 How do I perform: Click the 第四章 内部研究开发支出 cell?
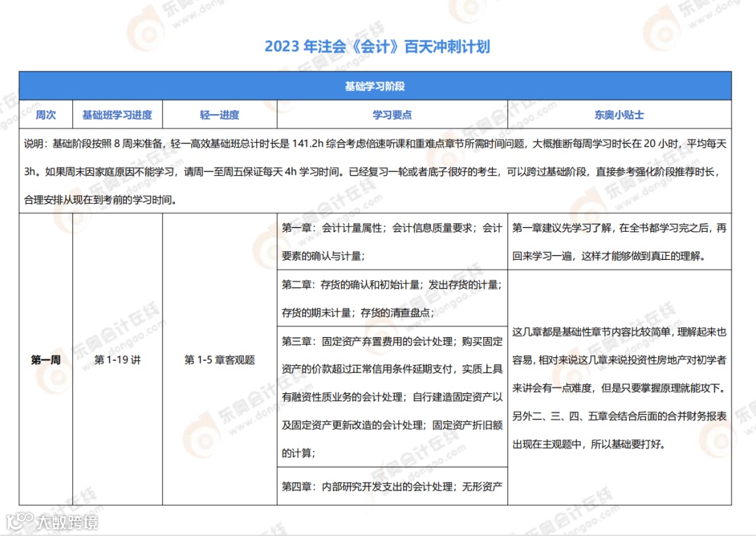(x=392, y=486)
